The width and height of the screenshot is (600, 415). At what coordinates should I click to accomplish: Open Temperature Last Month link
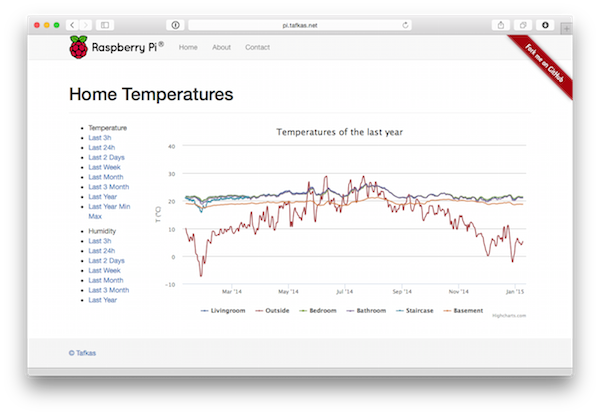point(106,177)
